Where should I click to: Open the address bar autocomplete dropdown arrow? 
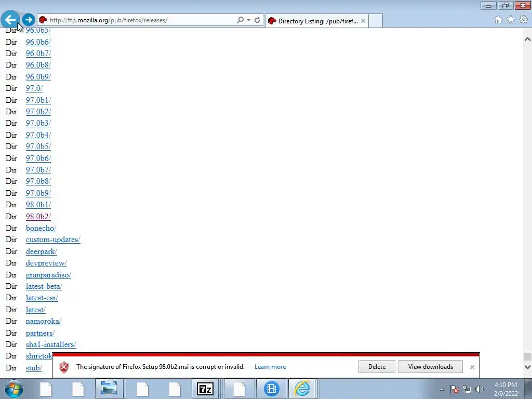coord(248,20)
